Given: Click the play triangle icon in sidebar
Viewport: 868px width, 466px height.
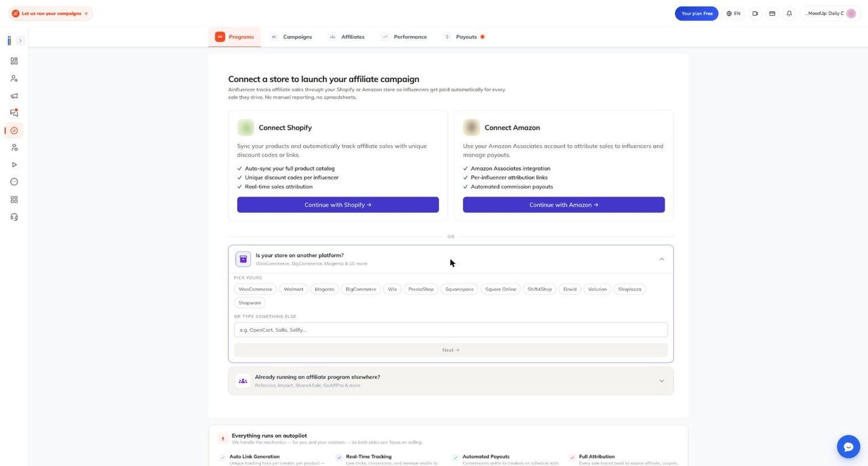Looking at the screenshot, I should (14, 165).
